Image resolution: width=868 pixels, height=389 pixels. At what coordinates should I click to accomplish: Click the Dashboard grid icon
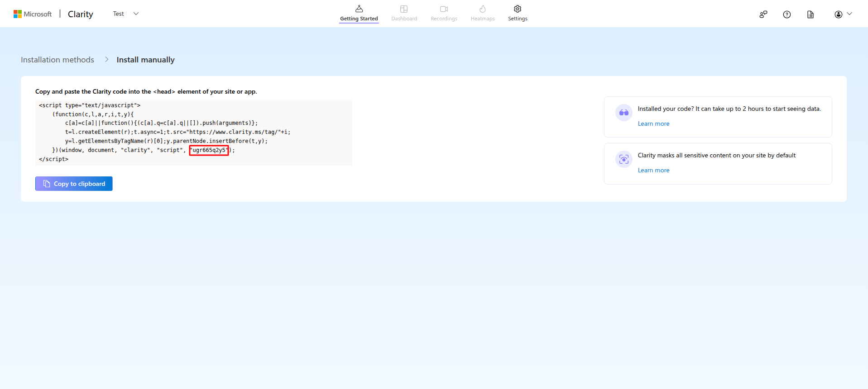click(x=404, y=9)
